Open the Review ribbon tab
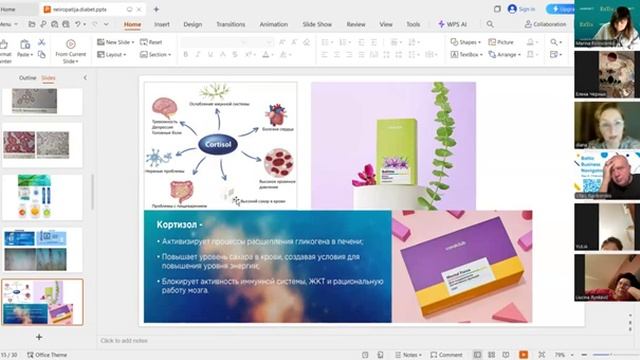This screenshot has height=360, width=640. (x=356, y=24)
